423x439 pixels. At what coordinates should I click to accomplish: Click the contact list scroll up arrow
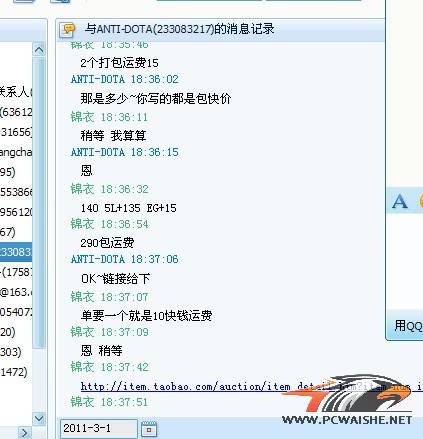pyautogui.click(x=39, y=50)
